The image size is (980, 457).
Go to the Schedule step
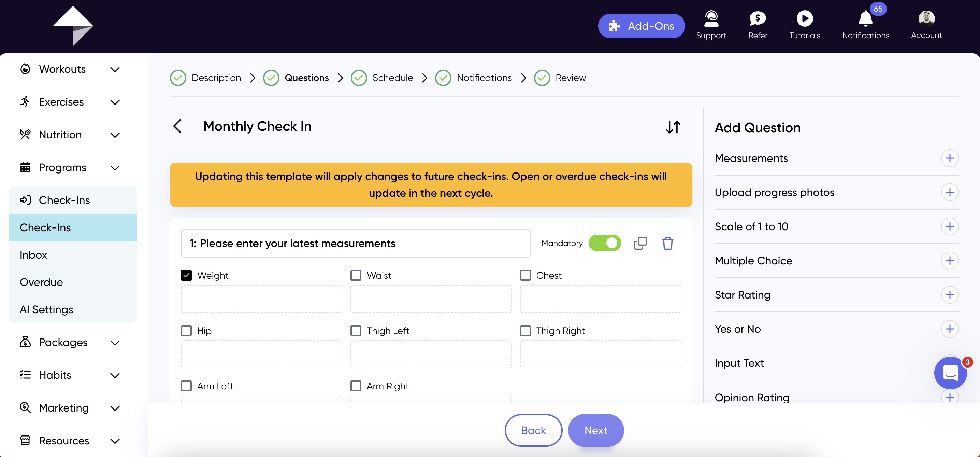pyautogui.click(x=382, y=78)
